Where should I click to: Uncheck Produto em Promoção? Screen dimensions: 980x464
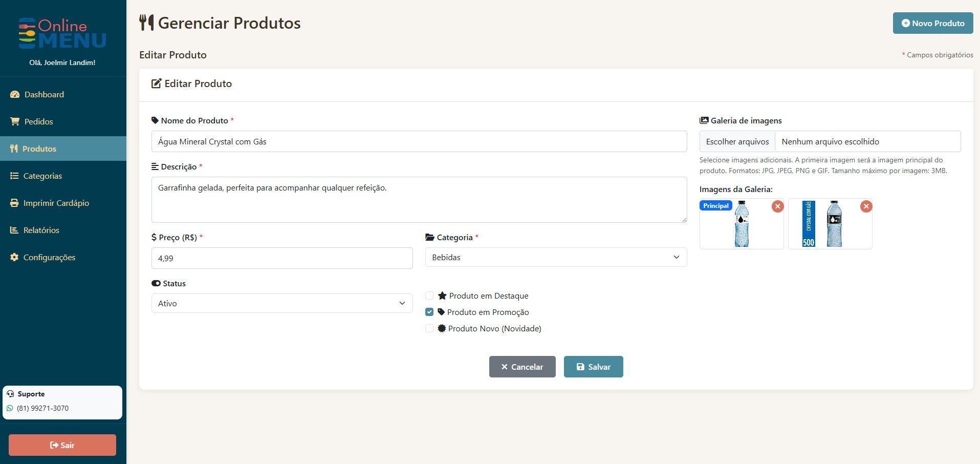(x=429, y=312)
